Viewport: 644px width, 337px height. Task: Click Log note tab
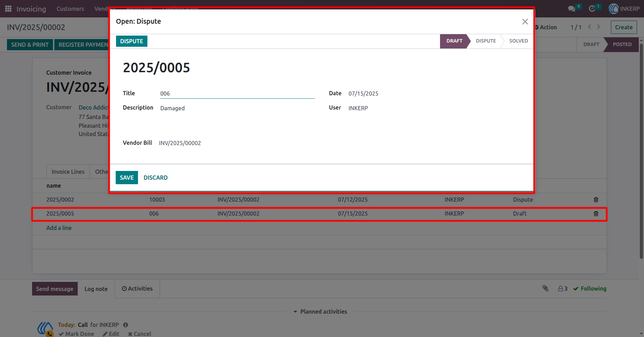96,289
